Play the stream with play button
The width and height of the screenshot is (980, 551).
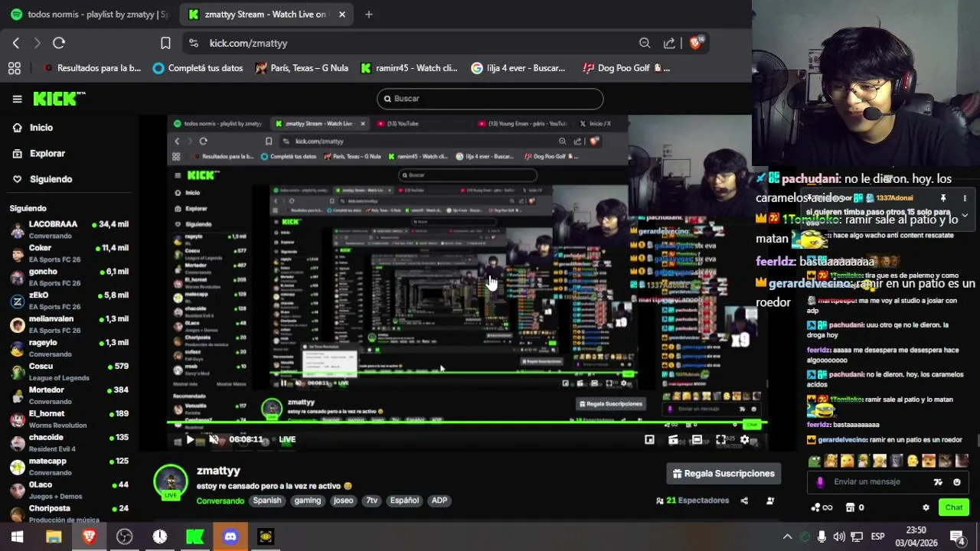point(190,440)
